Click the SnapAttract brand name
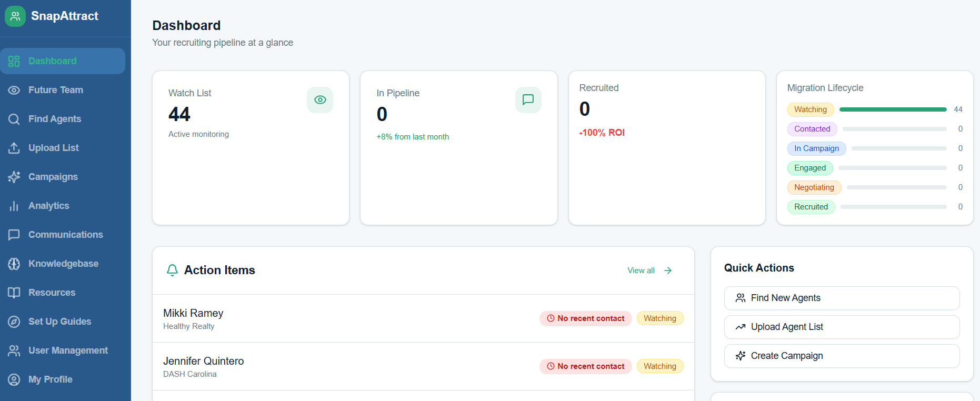 pyautogui.click(x=65, y=16)
